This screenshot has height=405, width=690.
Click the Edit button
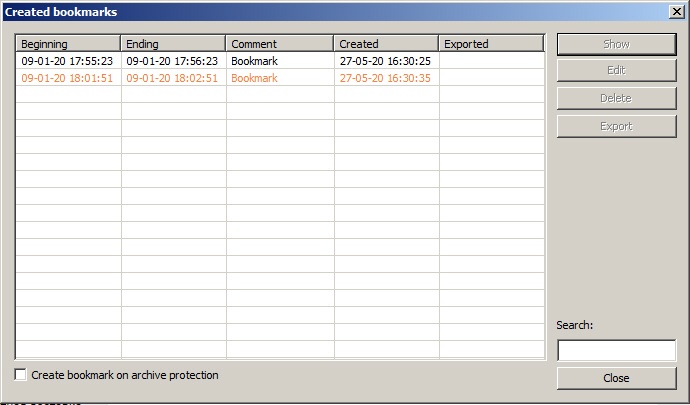[617, 70]
